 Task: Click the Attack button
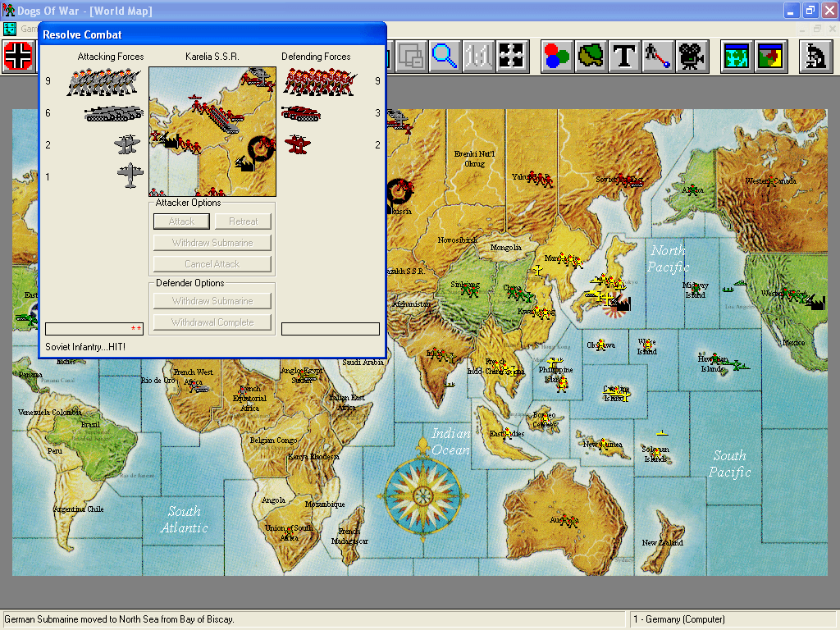point(181,221)
